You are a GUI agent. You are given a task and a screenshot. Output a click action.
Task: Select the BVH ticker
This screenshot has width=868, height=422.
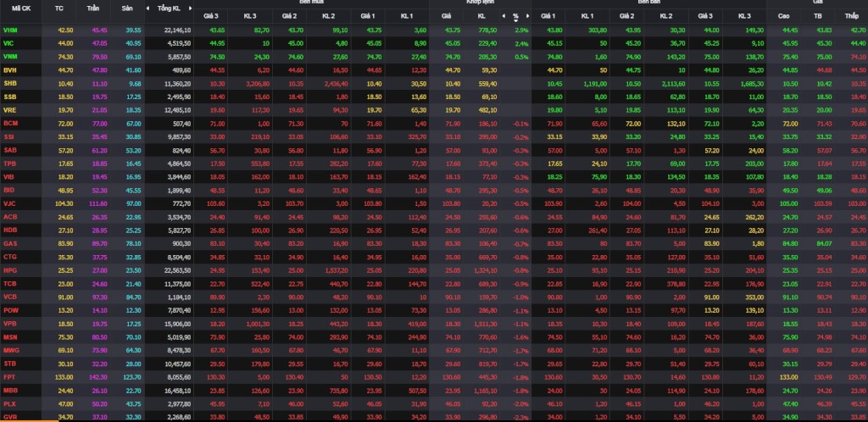point(10,70)
